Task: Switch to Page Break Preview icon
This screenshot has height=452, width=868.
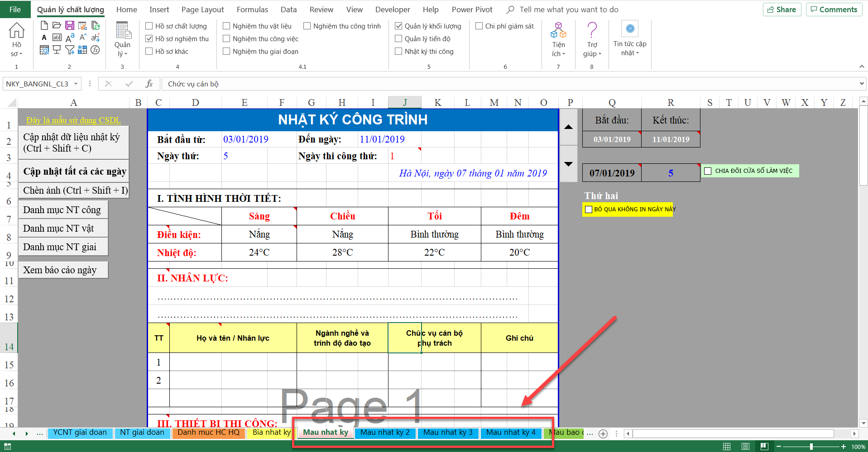Action: (x=764, y=447)
